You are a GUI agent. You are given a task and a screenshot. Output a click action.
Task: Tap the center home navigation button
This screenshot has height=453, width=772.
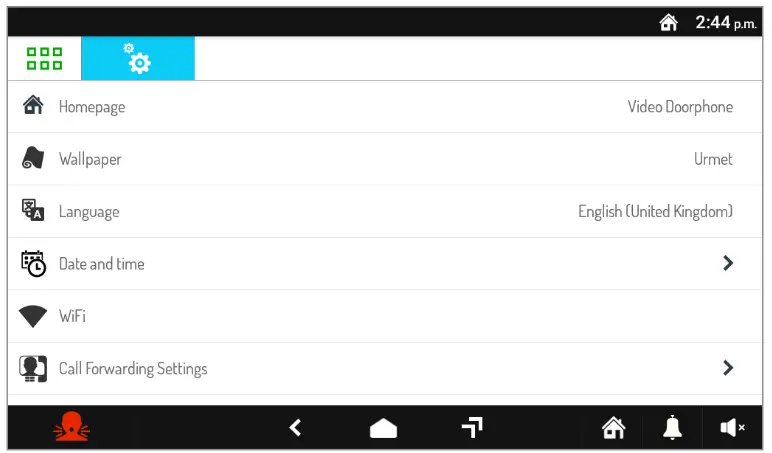point(383,428)
